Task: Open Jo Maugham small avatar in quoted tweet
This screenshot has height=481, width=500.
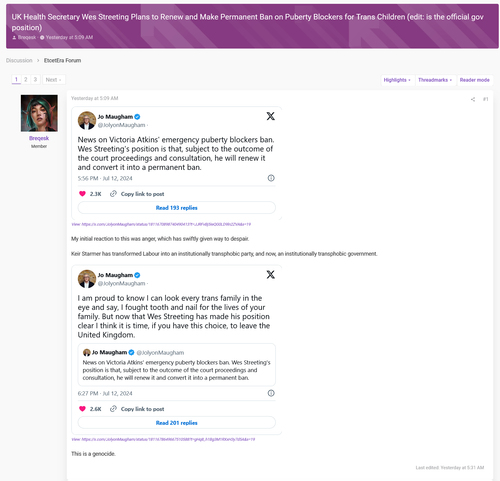Action: 87,352
